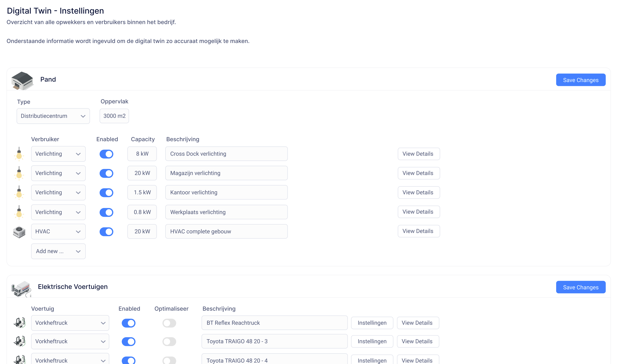
Task: Enable Optimaliseer for BT Reflex Reachtruck
Action: pos(169,323)
